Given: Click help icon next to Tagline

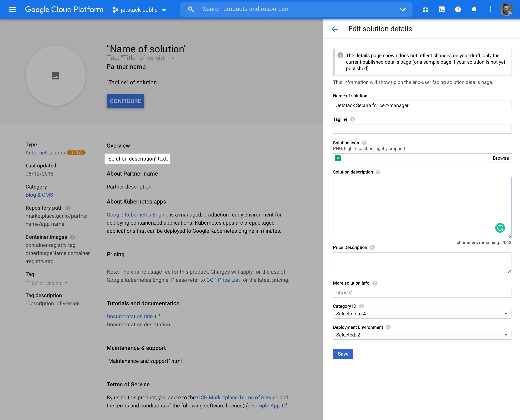Looking at the screenshot, I should 352,119.
